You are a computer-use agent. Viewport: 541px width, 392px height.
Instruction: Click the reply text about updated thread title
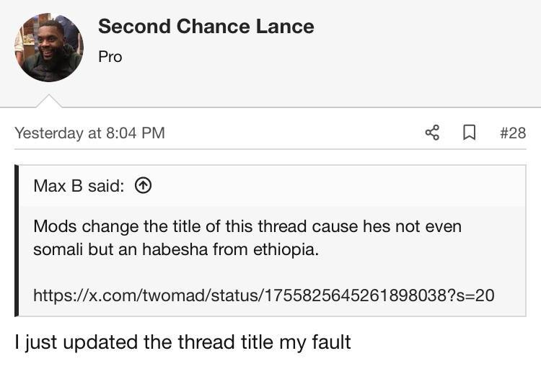[x=182, y=342]
